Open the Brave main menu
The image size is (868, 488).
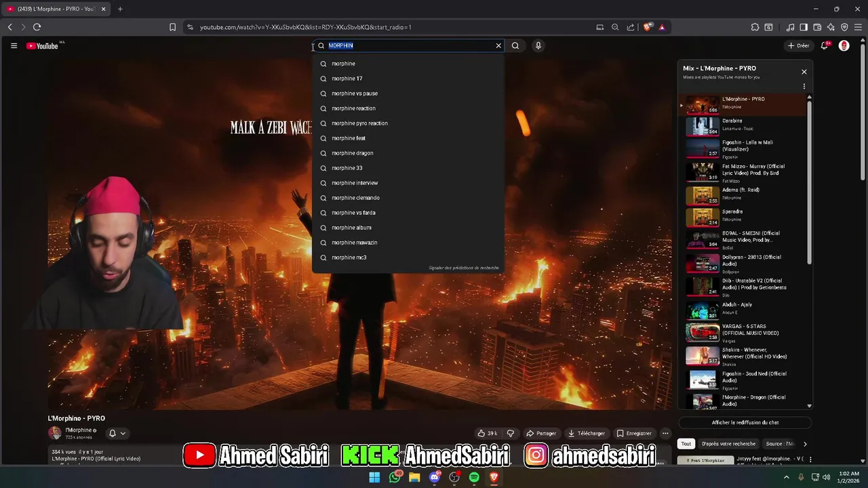(858, 27)
